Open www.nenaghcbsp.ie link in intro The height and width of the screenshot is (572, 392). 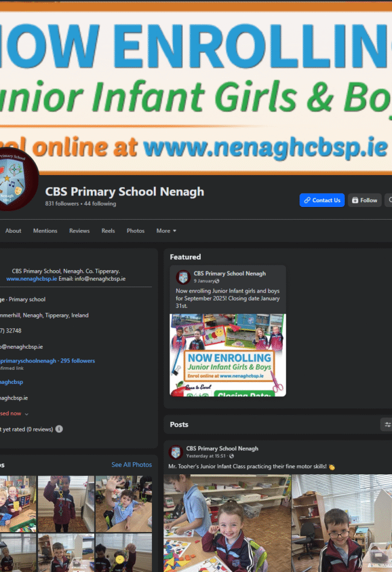tap(31, 278)
